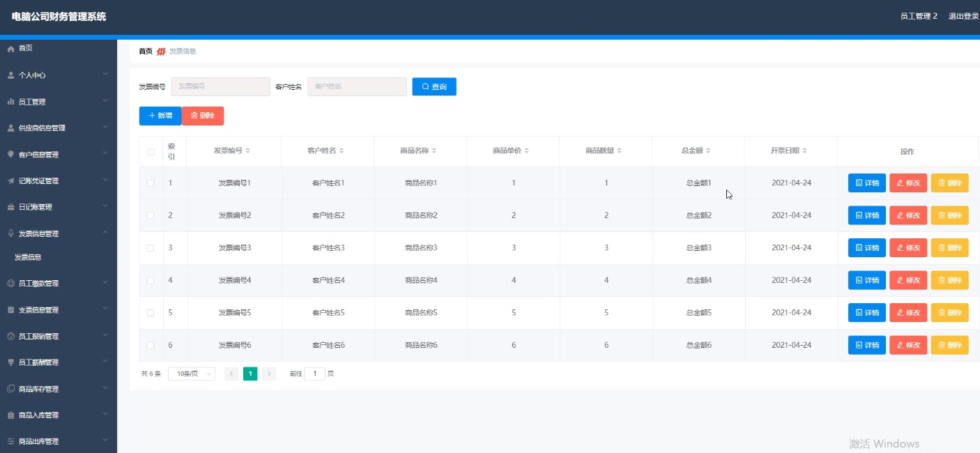Check the box for row 发票编号1
980x453 pixels.
(x=151, y=183)
